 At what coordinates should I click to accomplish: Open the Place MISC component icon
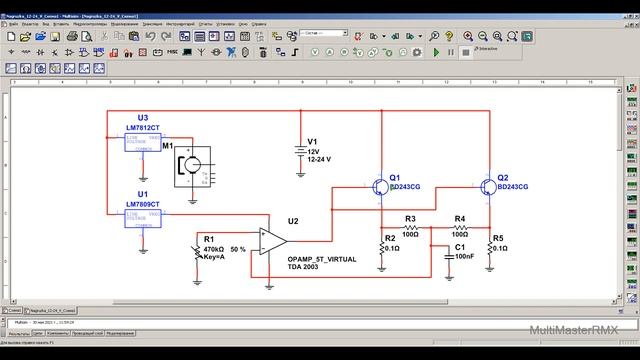[x=172, y=52]
